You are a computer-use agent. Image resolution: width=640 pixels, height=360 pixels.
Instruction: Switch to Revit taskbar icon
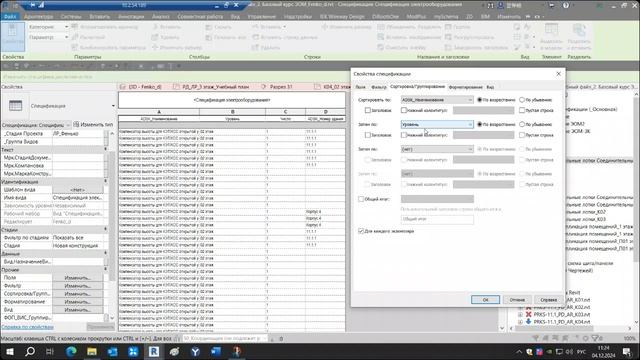[154, 351]
